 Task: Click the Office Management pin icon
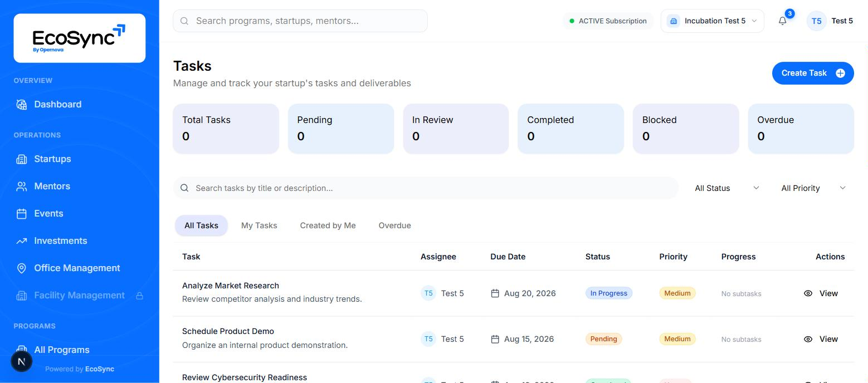click(22, 268)
